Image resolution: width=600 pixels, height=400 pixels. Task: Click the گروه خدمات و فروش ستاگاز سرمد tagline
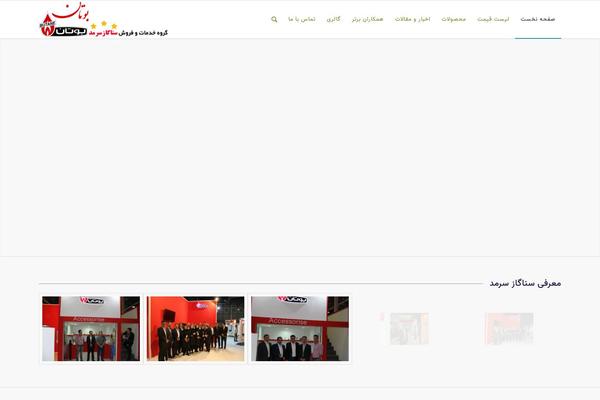[129, 33]
